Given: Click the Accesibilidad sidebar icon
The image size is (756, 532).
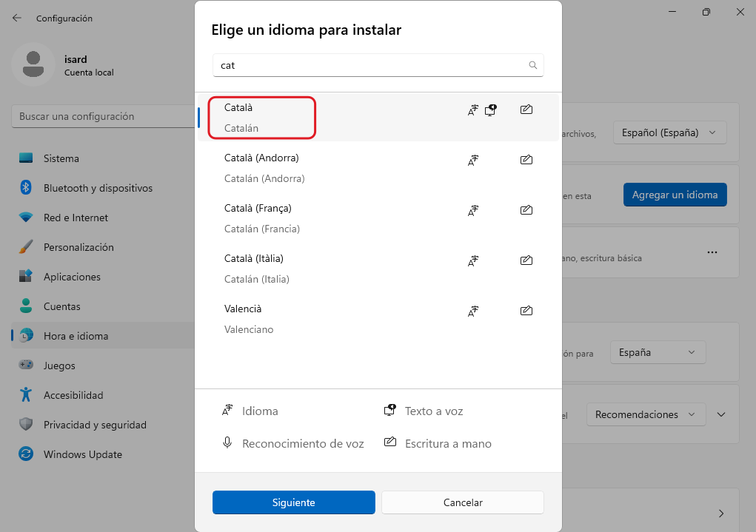Looking at the screenshot, I should (x=26, y=395).
